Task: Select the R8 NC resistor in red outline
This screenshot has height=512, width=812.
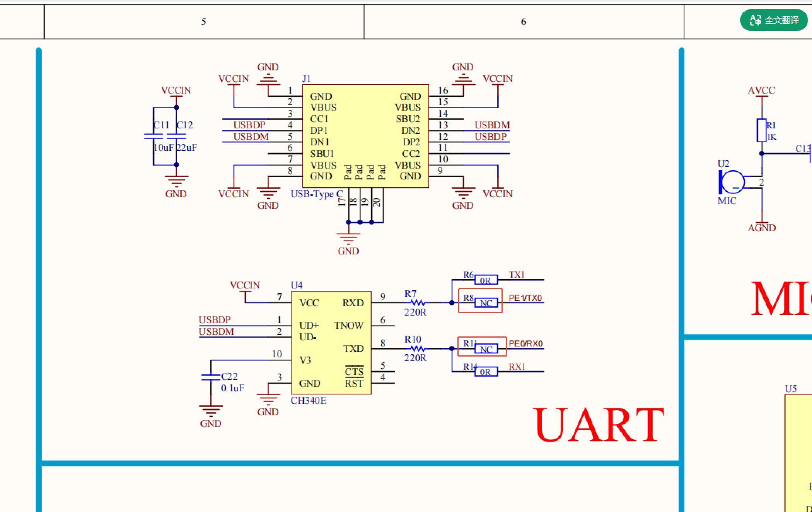Action: pos(486,303)
